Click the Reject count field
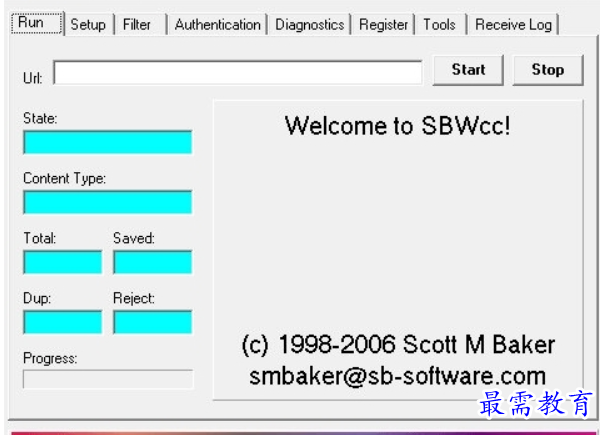The width and height of the screenshot is (601, 435). [153, 322]
